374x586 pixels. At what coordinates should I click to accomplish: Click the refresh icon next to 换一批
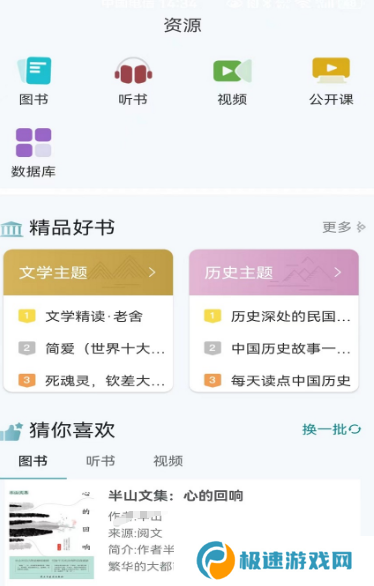(355, 429)
